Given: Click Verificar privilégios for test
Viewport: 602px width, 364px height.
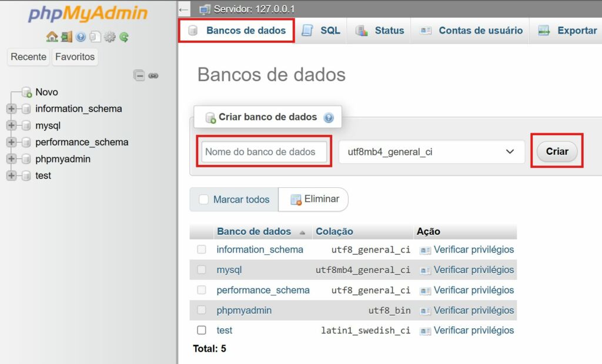Looking at the screenshot, I should 474,331.
